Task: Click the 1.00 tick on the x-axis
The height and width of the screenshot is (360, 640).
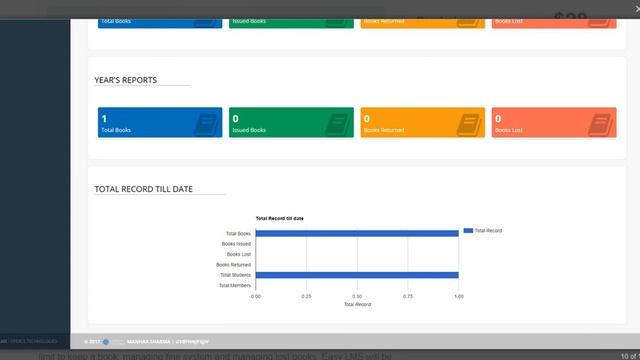Action: (x=459, y=296)
